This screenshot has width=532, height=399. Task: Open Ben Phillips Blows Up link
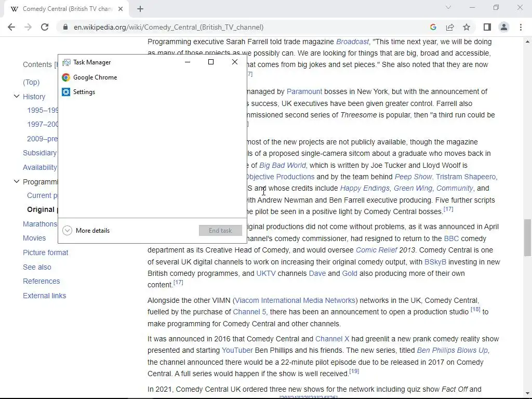(453, 351)
